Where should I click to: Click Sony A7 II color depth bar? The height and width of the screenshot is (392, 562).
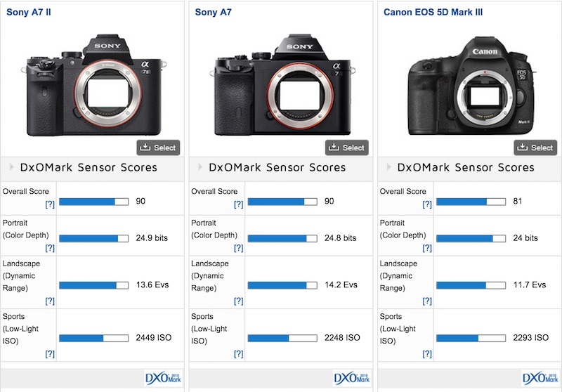94,238
